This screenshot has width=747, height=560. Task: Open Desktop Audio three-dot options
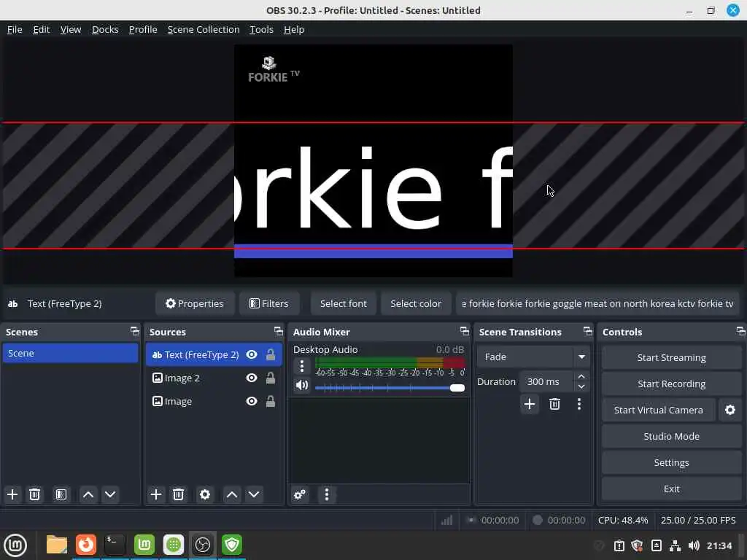[x=301, y=366]
